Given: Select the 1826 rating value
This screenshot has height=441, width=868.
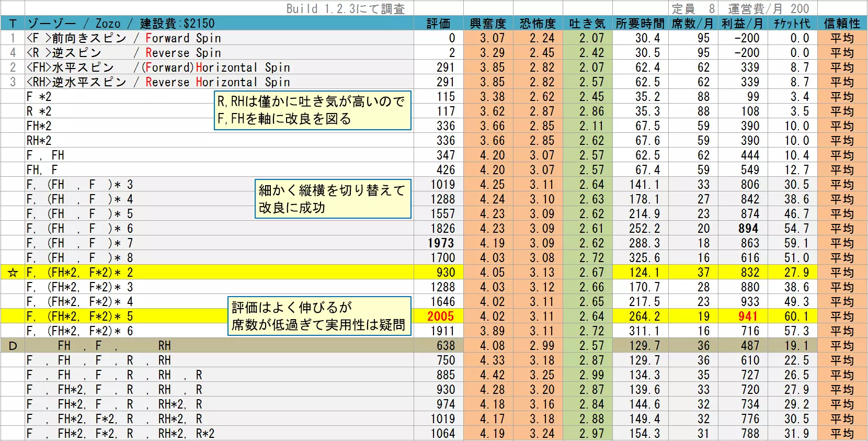Looking at the screenshot, I should tap(443, 229).
